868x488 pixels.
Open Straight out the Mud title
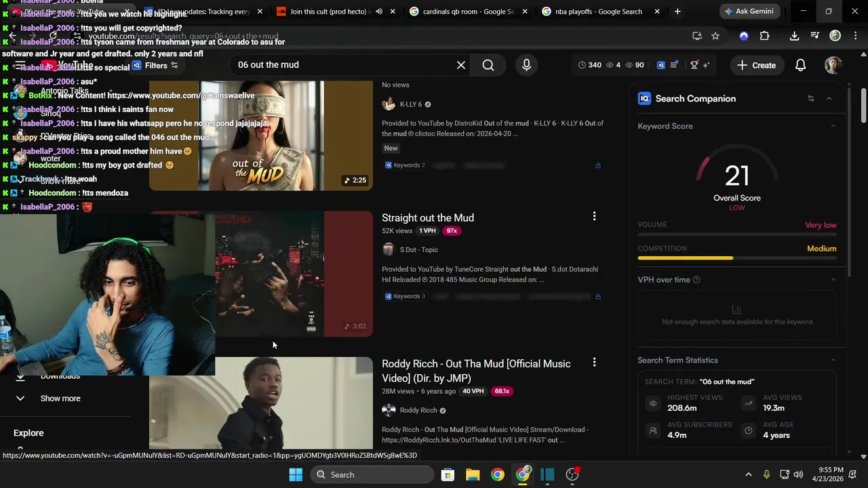pos(428,218)
